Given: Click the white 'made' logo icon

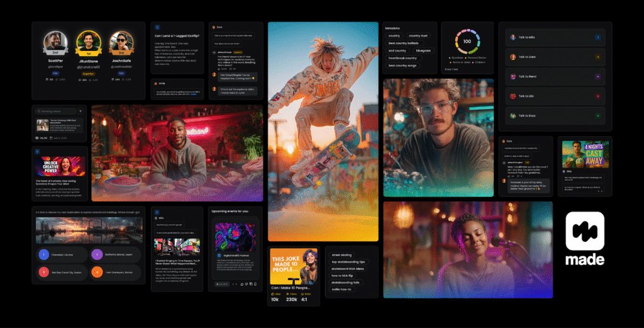Looking at the screenshot, I should point(585,232).
